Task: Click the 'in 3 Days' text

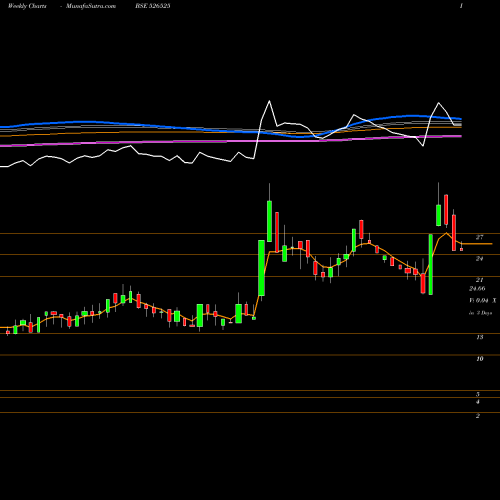Action: coord(480,313)
